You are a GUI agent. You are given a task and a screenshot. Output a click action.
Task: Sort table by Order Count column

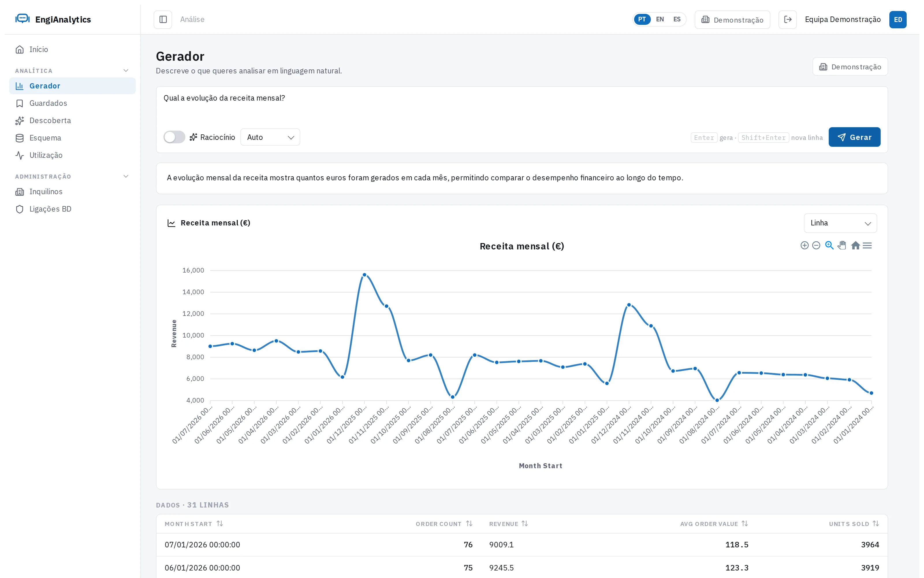click(x=469, y=523)
